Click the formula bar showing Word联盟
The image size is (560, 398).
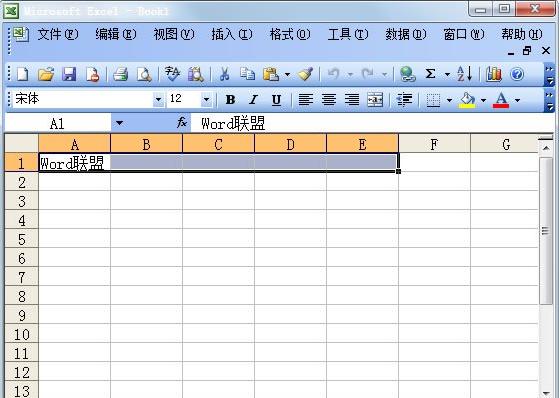coord(371,124)
